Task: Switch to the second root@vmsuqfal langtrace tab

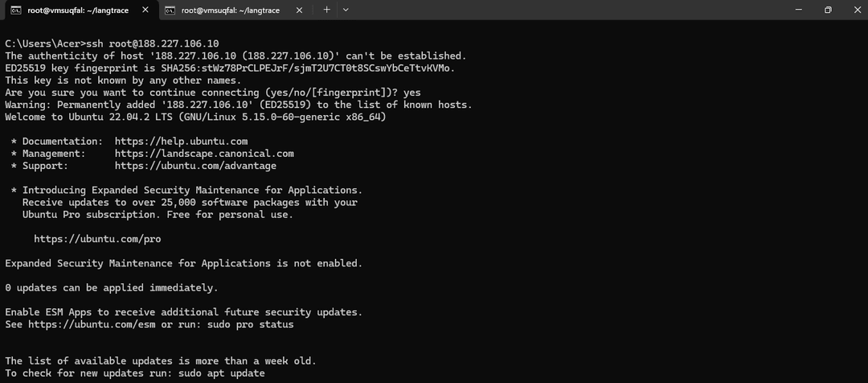Action: click(233, 10)
